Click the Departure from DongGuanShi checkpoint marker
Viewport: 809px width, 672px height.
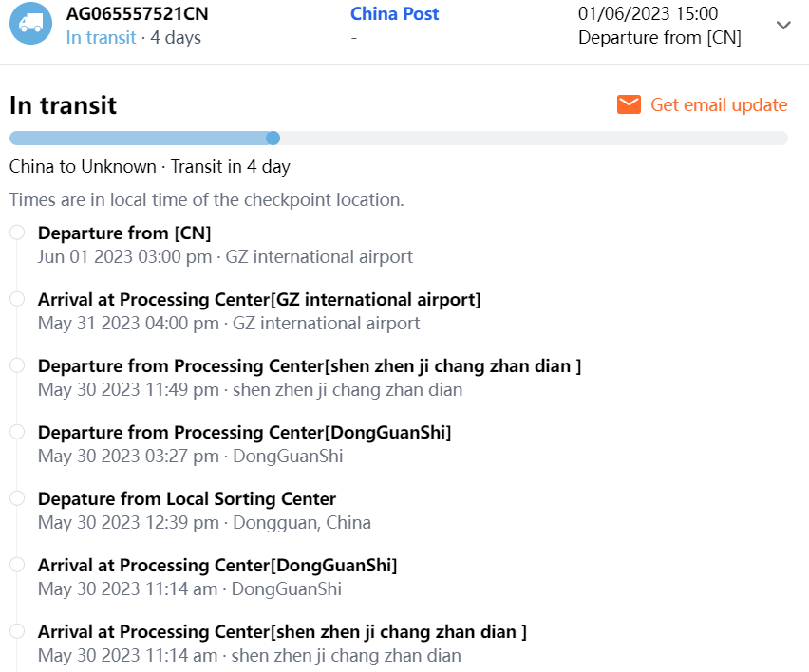[17, 432]
